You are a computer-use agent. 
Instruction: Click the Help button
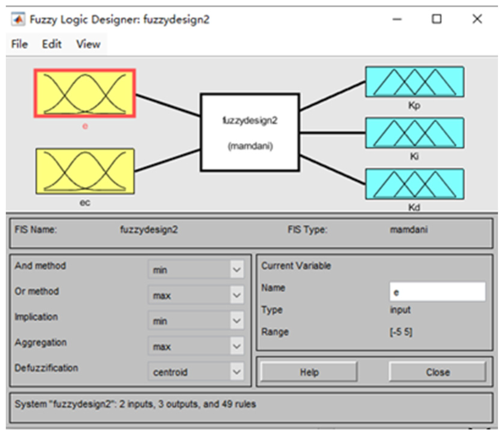point(309,372)
